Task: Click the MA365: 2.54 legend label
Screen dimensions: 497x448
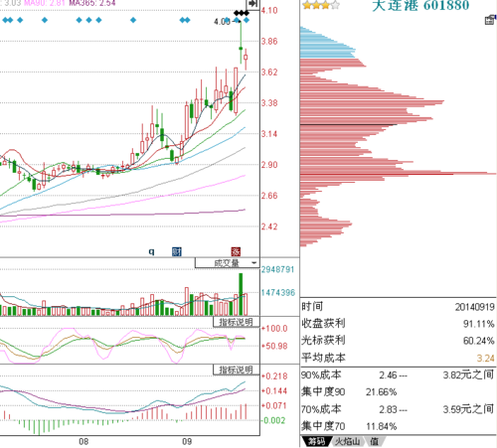Action: point(92,3)
